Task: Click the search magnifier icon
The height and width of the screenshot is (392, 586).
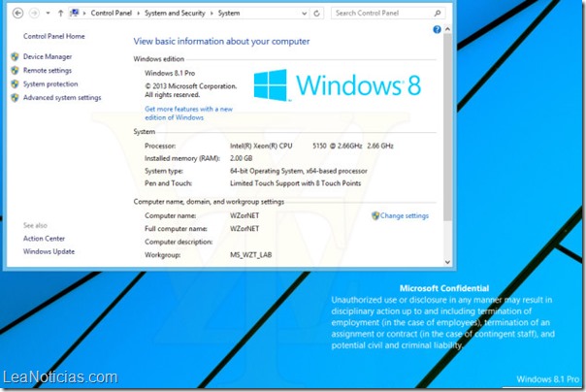Action: pyautogui.click(x=438, y=13)
